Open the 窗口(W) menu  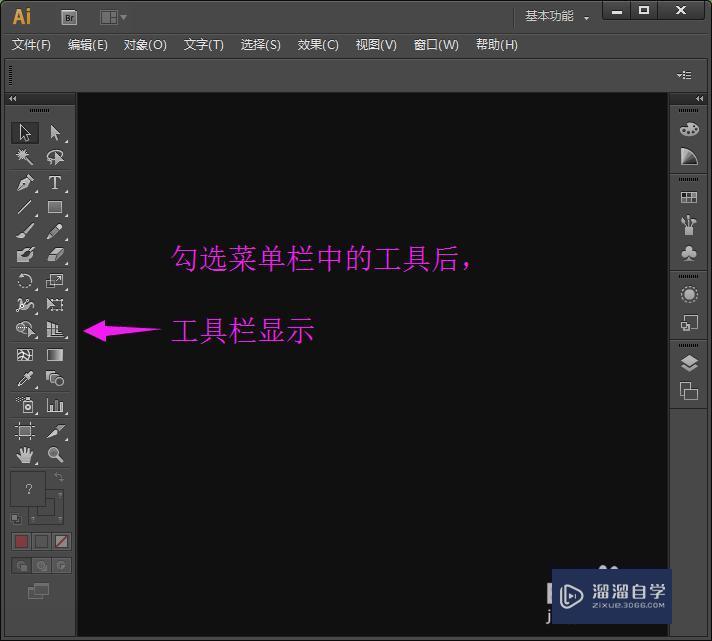coord(436,44)
